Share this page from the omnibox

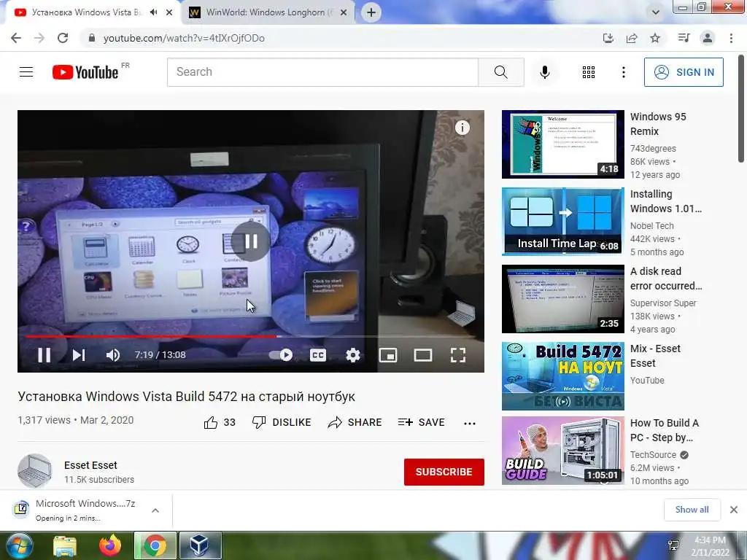(x=632, y=38)
